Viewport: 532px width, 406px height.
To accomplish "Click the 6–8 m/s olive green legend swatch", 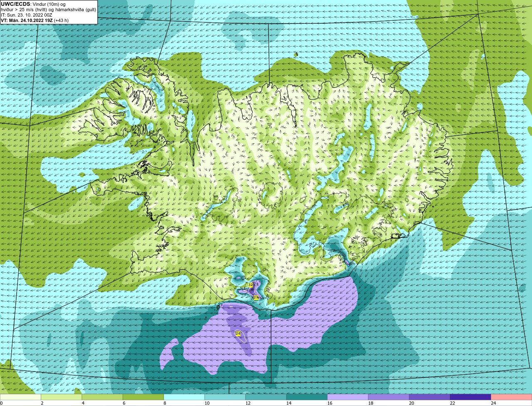I will click(143, 397).
